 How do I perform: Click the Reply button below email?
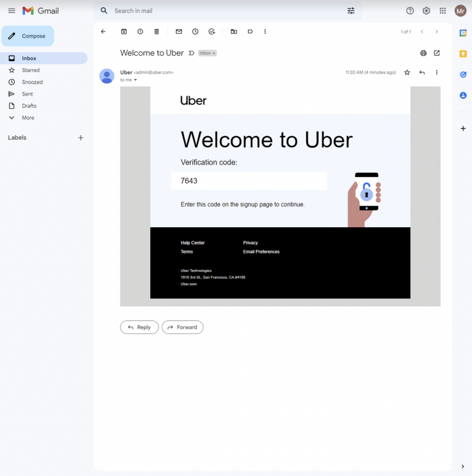coord(140,327)
